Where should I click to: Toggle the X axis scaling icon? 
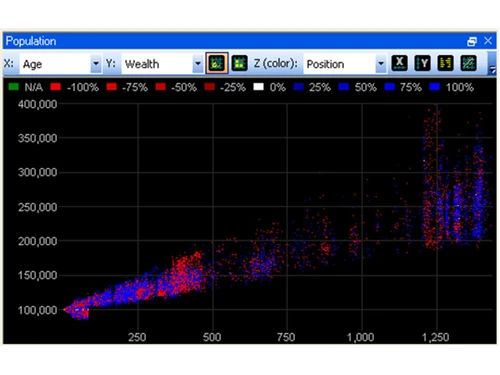(x=399, y=63)
